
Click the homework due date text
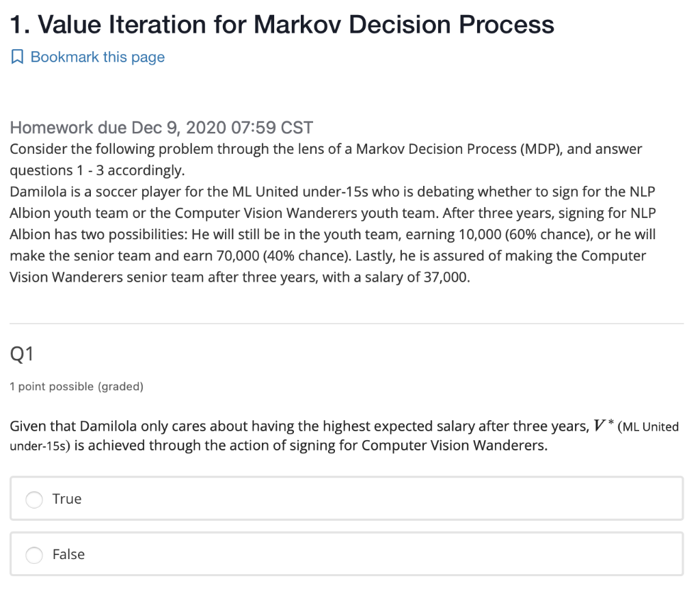161,127
